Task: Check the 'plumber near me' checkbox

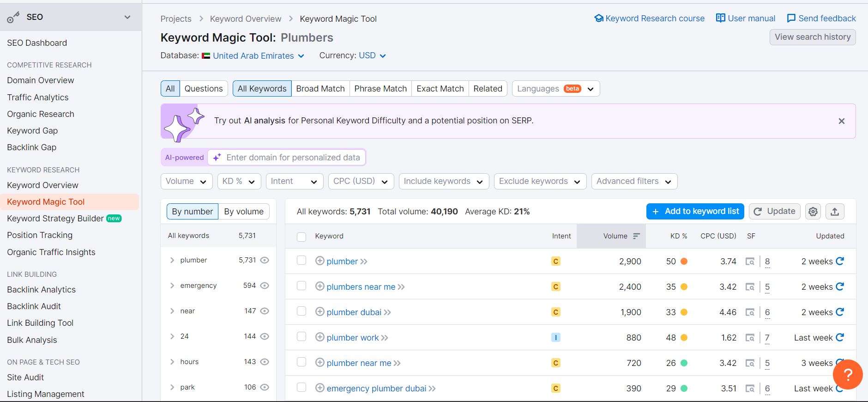Action: point(301,362)
